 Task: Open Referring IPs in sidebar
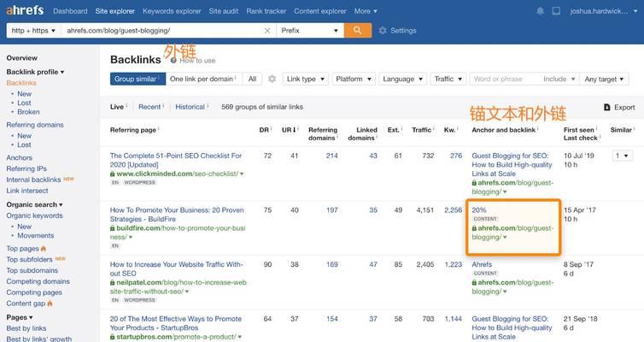coord(26,168)
